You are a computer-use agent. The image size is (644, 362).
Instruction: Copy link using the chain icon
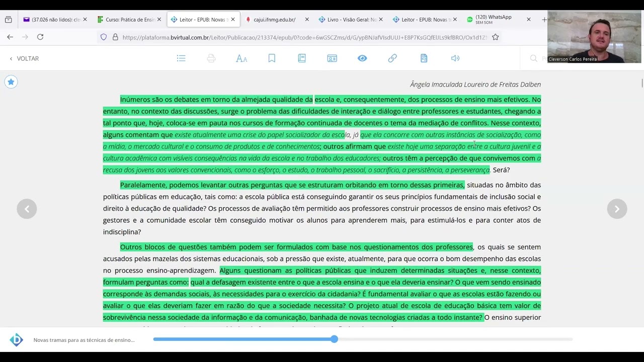(x=392, y=58)
